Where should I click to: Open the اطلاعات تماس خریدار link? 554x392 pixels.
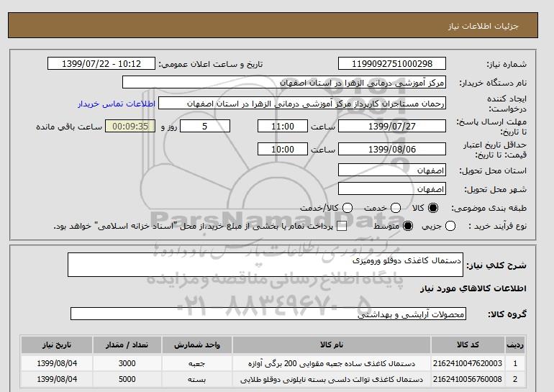pyautogui.click(x=117, y=104)
